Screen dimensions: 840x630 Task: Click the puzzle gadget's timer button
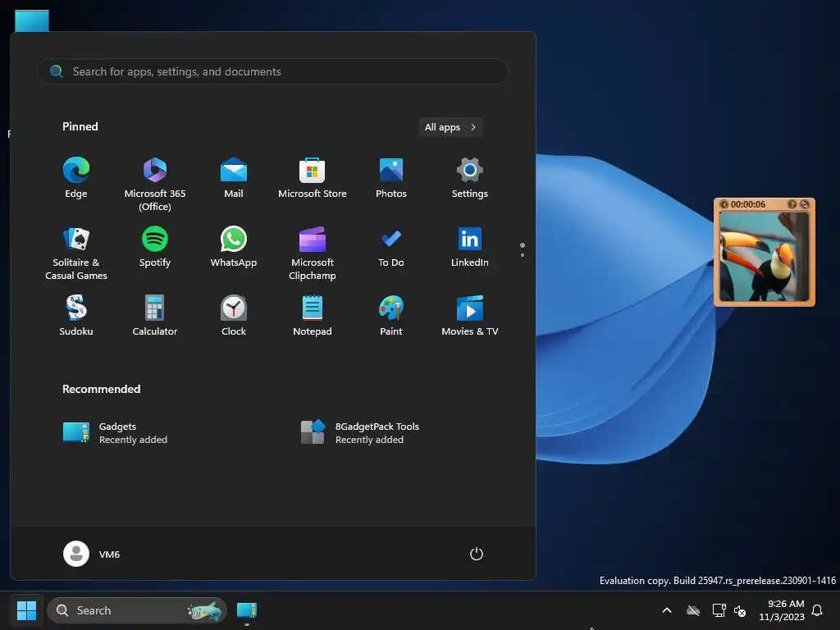(x=724, y=204)
